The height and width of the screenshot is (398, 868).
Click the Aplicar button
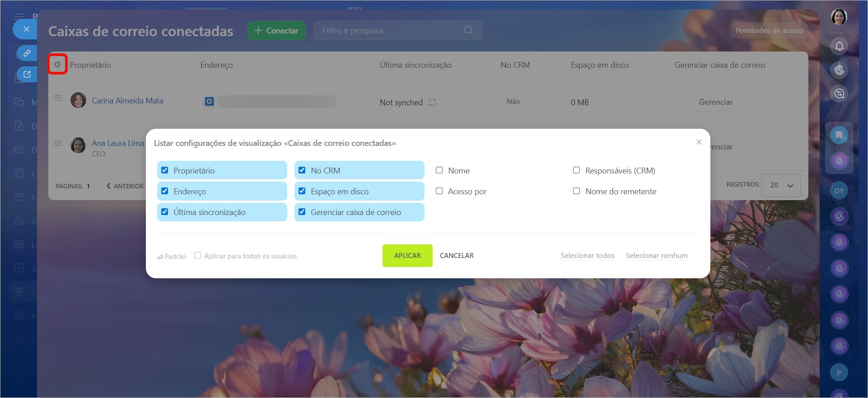tap(407, 256)
